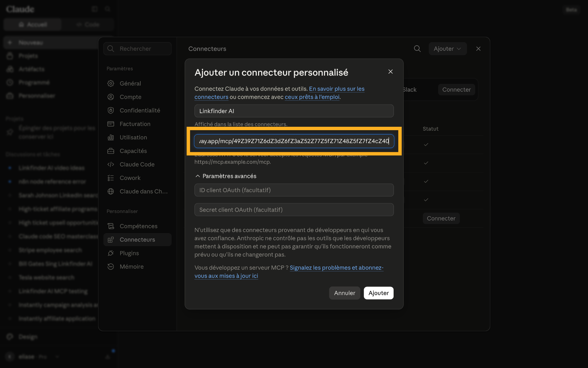Click the Claude Code brackets icon

point(111,165)
